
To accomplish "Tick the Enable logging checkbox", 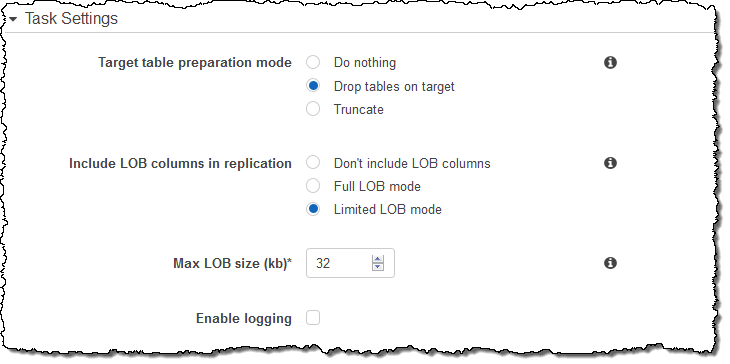I will (x=313, y=318).
